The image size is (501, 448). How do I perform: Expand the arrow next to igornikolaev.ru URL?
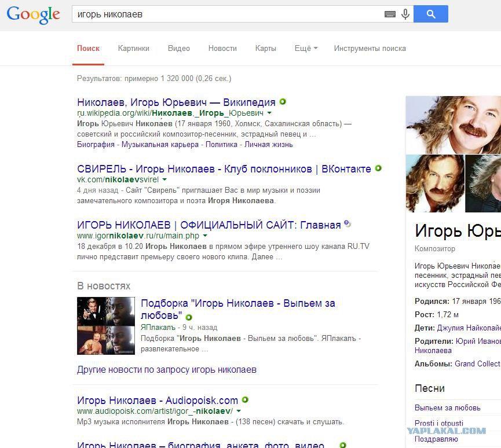point(205,236)
